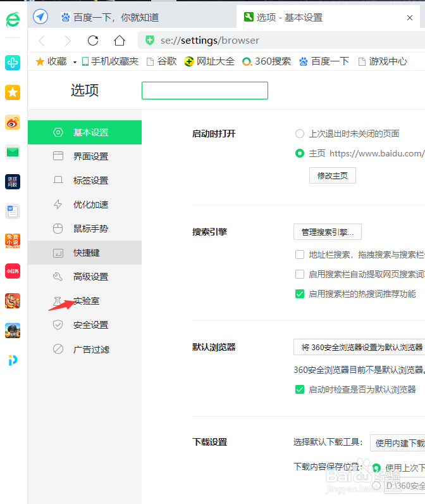Click the 收藏 star bookmark icon
The width and height of the screenshot is (425, 504).
(x=40, y=61)
